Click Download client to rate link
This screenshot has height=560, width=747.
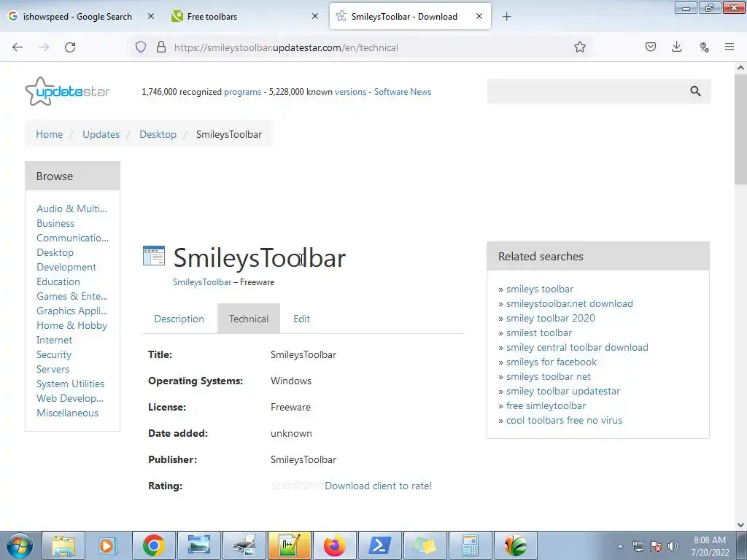(379, 486)
